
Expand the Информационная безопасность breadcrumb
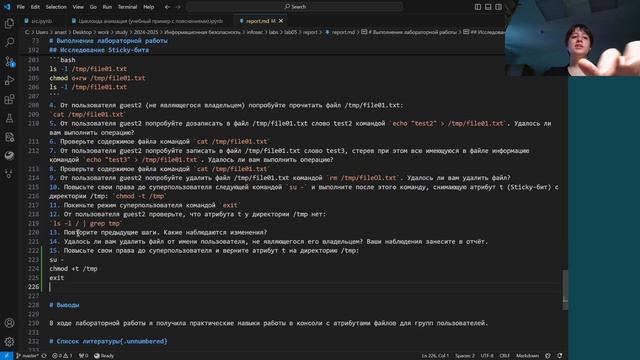[202, 32]
